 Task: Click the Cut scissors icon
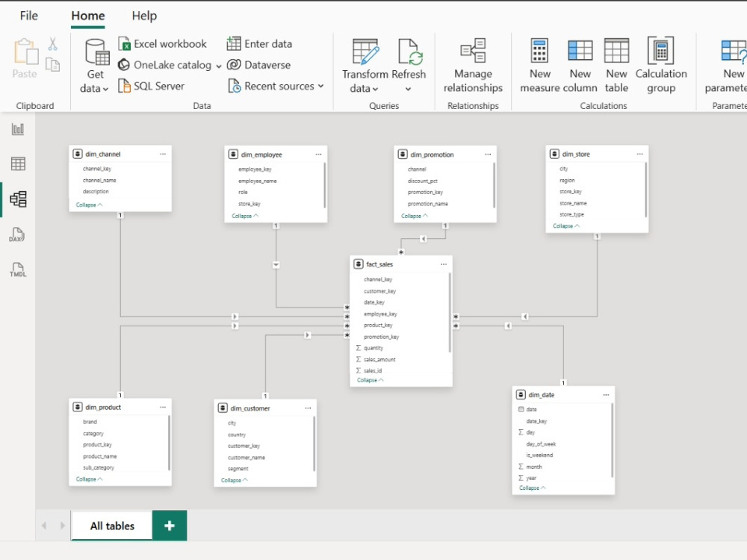(x=52, y=44)
